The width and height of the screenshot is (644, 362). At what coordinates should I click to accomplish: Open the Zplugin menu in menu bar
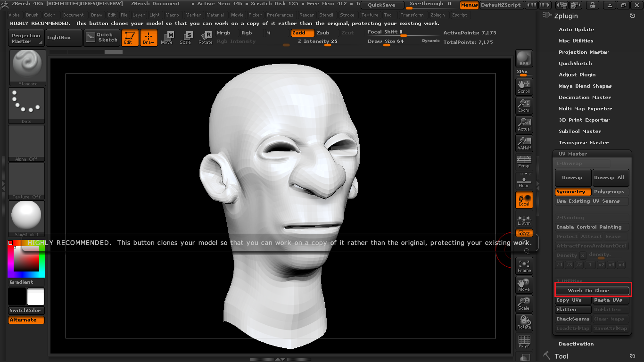point(438,15)
